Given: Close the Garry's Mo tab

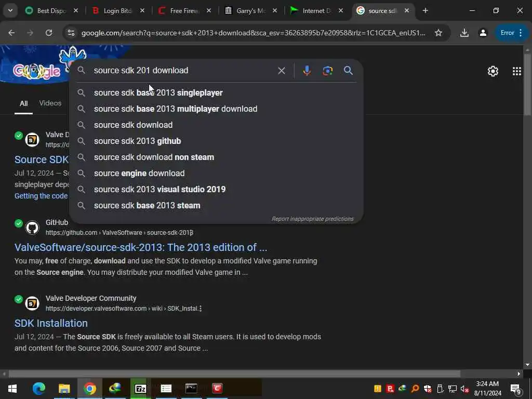Looking at the screenshot, I should [275, 11].
